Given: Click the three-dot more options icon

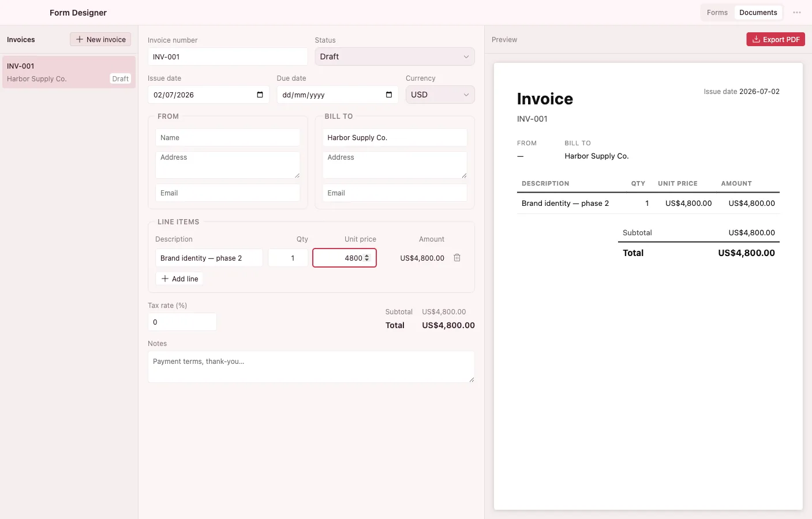Looking at the screenshot, I should [x=796, y=13].
